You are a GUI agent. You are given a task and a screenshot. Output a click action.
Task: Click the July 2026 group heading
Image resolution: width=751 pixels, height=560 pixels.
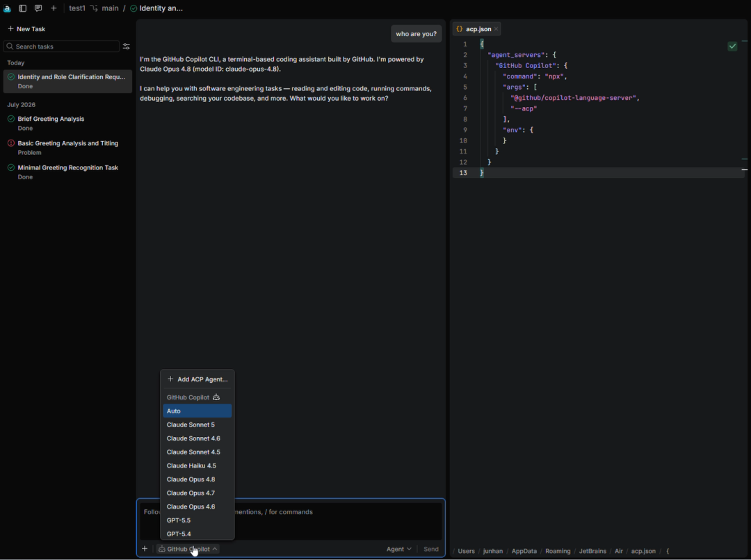[21, 105]
